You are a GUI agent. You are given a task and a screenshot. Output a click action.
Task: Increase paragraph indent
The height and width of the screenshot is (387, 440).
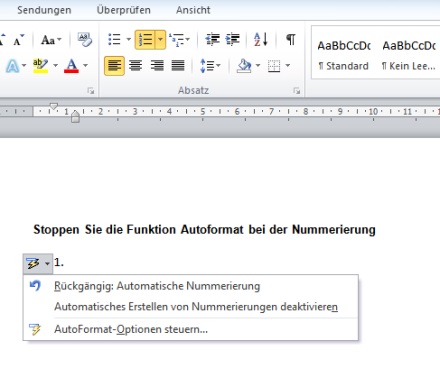click(233, 39)
